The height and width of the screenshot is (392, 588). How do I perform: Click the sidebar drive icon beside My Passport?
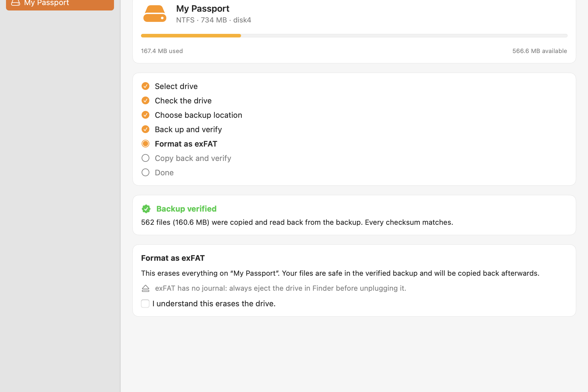tap(16, 3)
